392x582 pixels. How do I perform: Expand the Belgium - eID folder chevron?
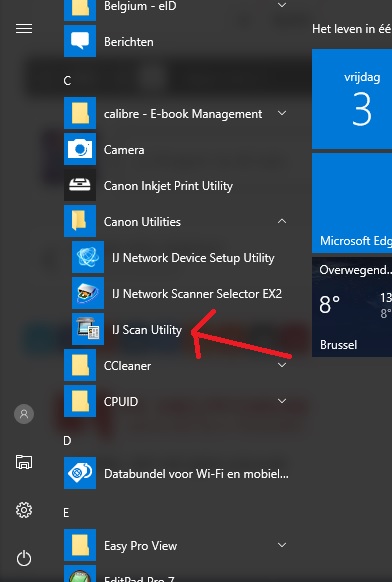(282, 5)
